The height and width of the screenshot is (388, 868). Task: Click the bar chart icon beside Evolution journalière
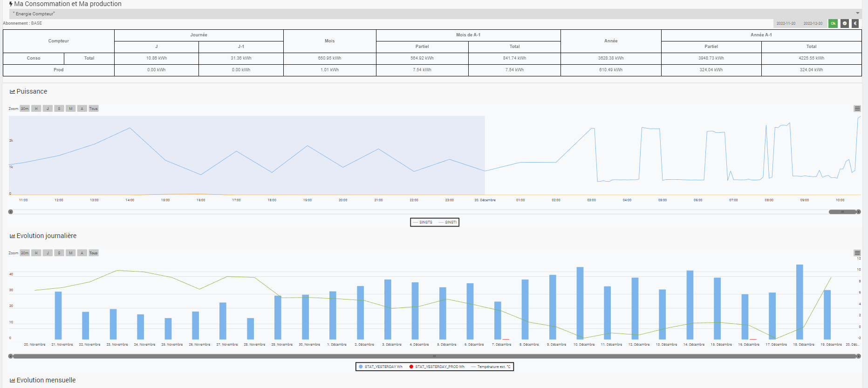(x=13, y=236)
